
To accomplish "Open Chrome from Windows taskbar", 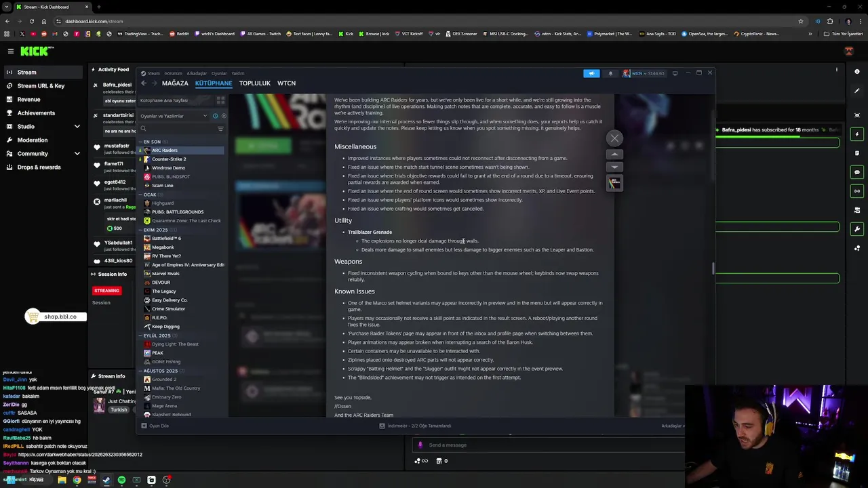I will 77,480.
